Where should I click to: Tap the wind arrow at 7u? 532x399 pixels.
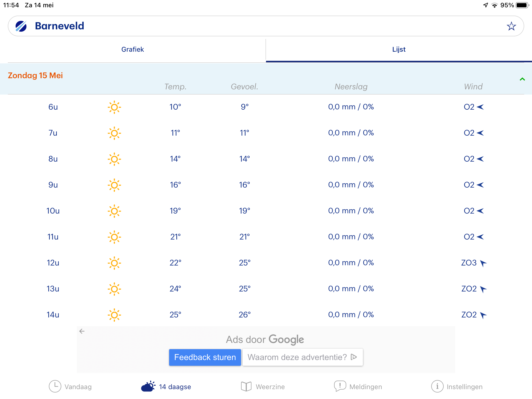click(x=480, y=133)
